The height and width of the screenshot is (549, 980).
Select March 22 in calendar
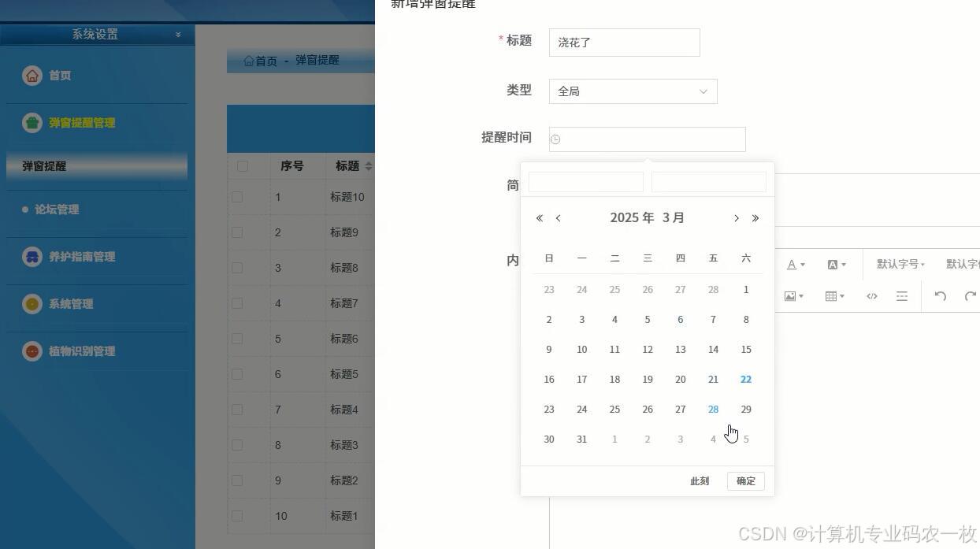point(746,380)
